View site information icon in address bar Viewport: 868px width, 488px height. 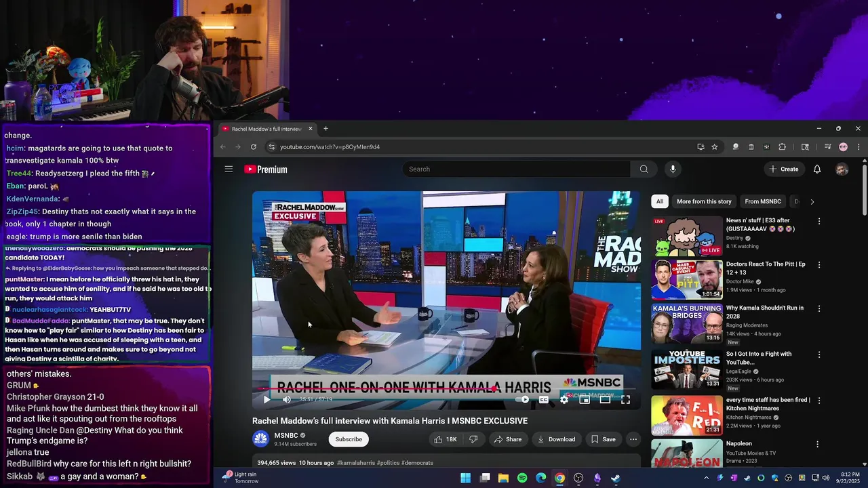[x=271, y=146]
